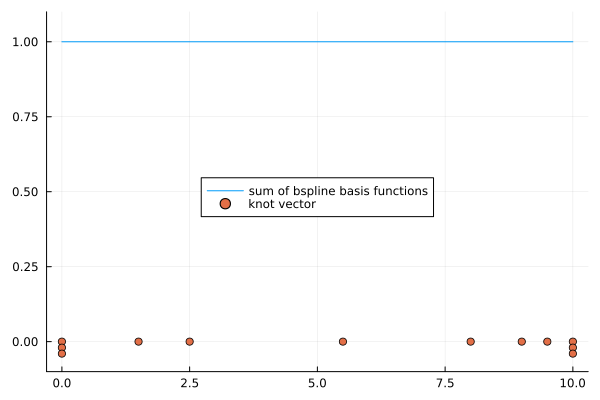Click the lowest knot marker at x=10
The image size is (600, 400).
(x=572, y=354)
